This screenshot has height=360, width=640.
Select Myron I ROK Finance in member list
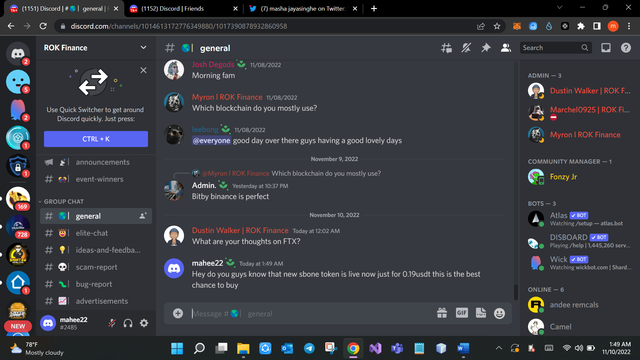point(579,135)
